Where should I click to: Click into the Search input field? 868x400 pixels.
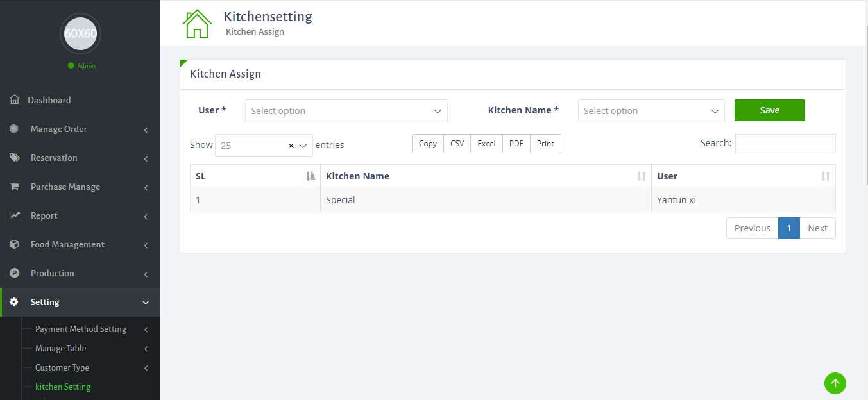click(785, 144)
